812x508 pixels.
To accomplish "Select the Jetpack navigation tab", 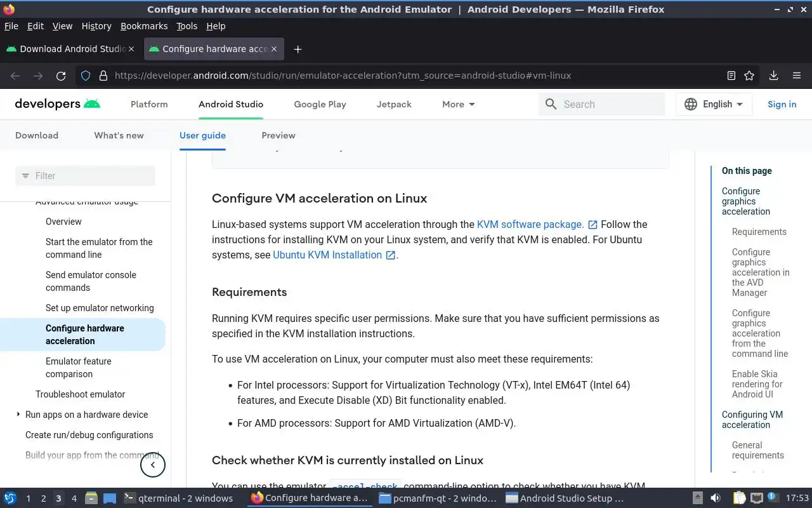I will pos(394,104).
